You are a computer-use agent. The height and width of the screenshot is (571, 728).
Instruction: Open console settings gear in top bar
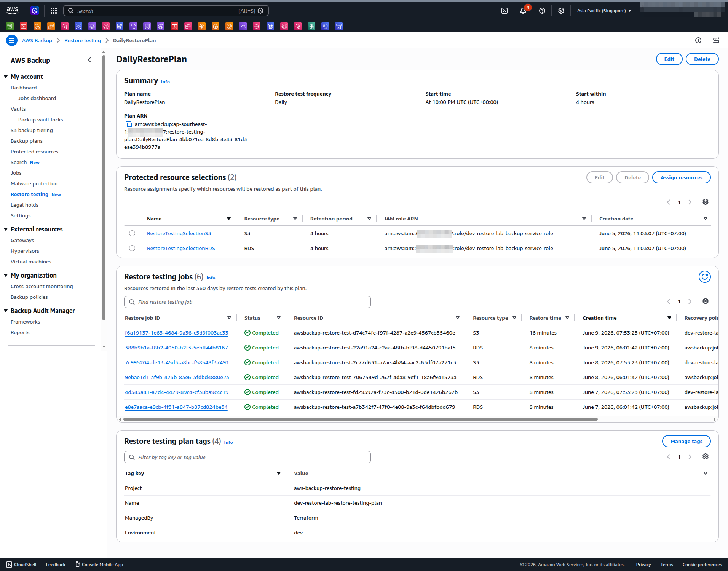coord(561,11)
